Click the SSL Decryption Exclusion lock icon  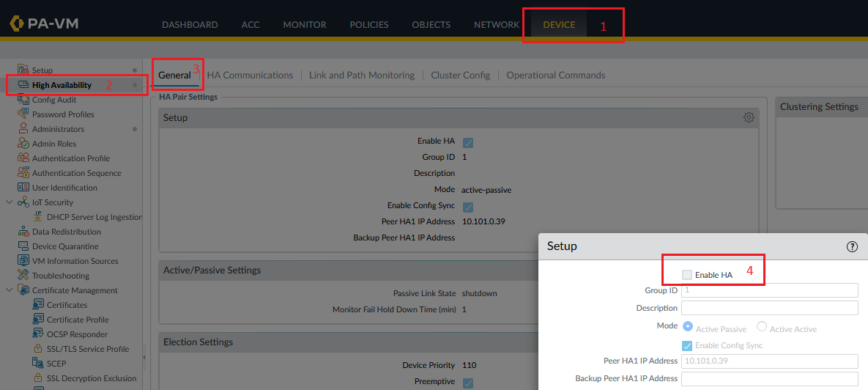(38, 378)
